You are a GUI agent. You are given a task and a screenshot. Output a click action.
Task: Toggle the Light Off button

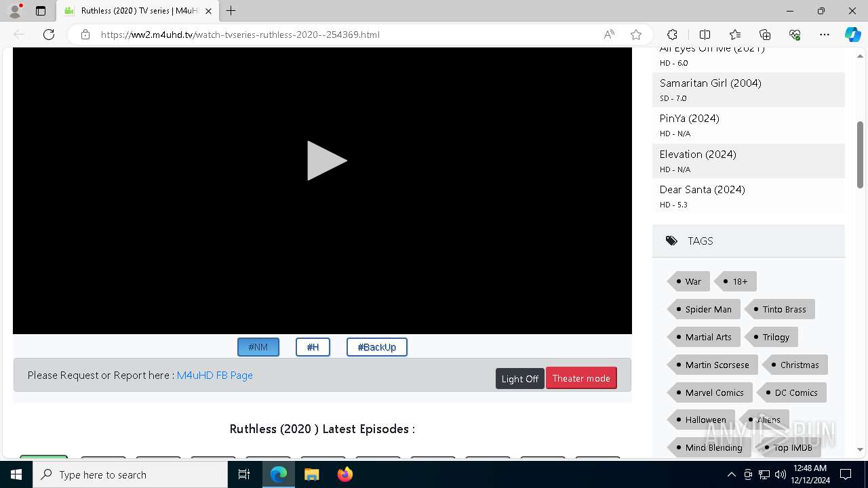520,379
